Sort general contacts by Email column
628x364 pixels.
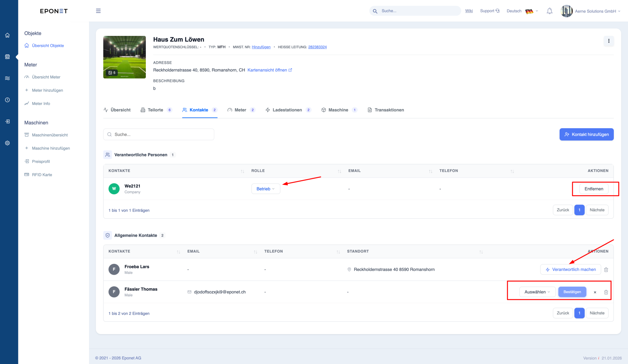(256, 252)
